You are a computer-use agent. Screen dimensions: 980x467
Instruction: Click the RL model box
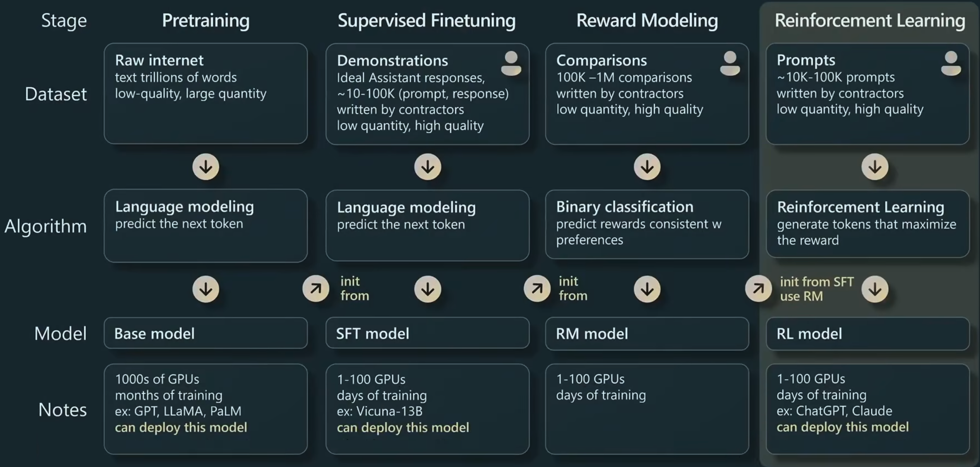tap(867, 334)
